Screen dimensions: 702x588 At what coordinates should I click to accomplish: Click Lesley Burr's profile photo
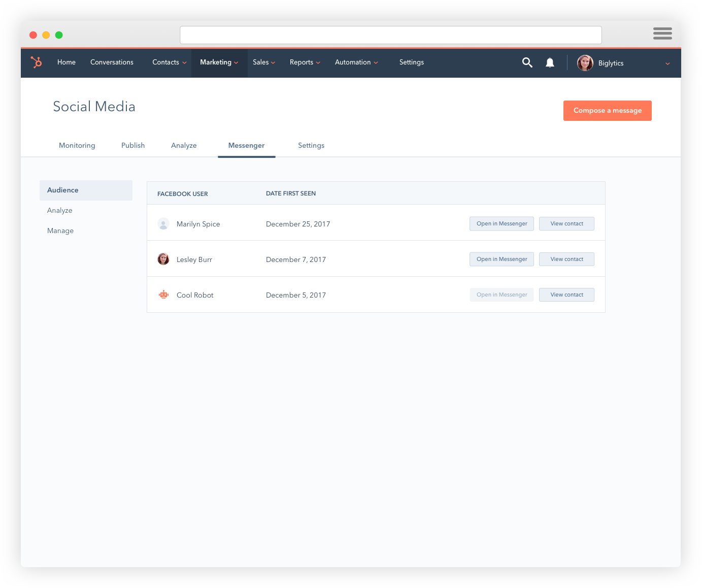[163, 259]
